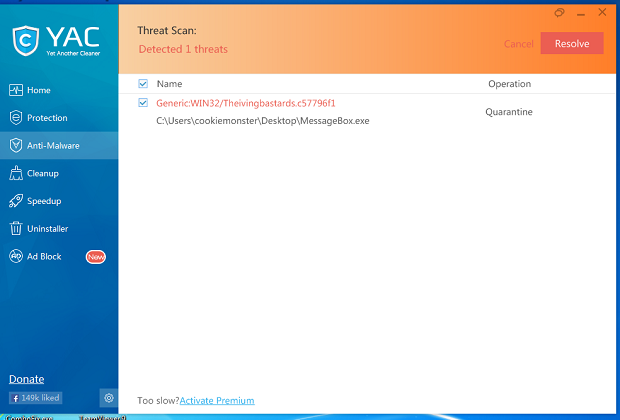Click the Protection shield icon

(16, 118)
